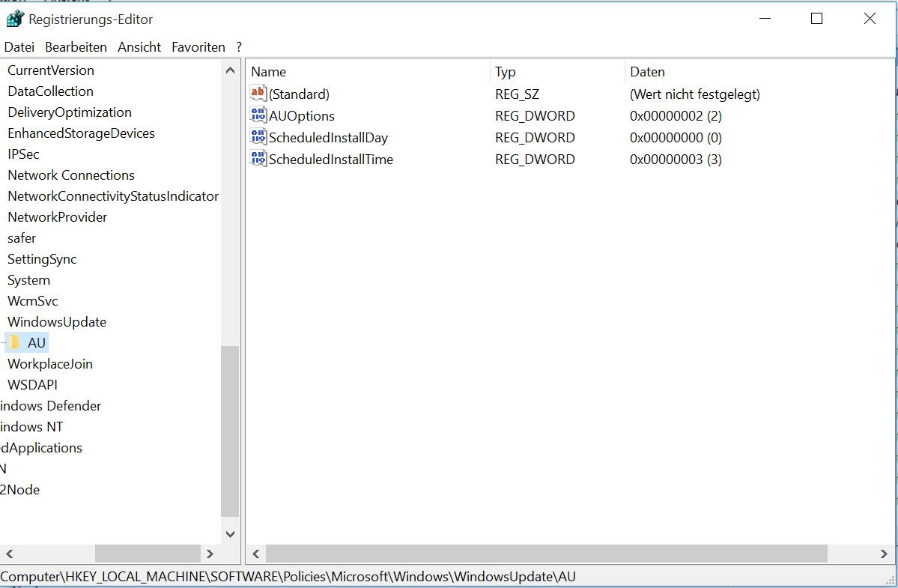Select the key ending in 2Node

20,490
